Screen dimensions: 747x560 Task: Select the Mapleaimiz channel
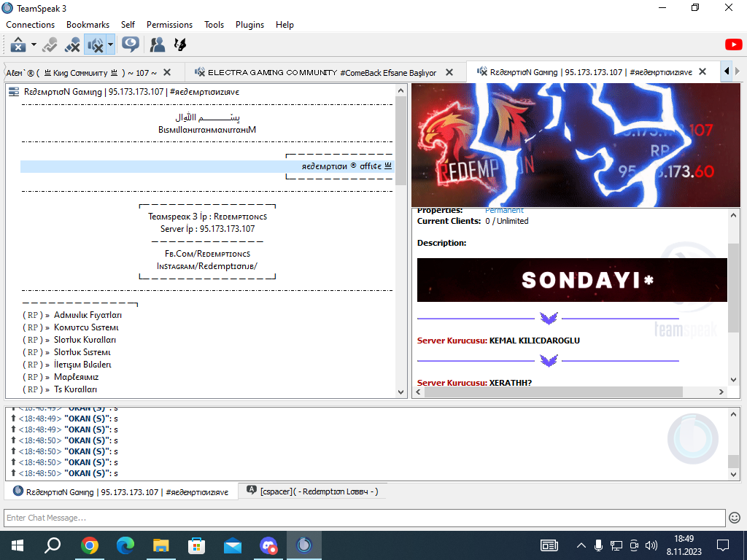[61, 377]
